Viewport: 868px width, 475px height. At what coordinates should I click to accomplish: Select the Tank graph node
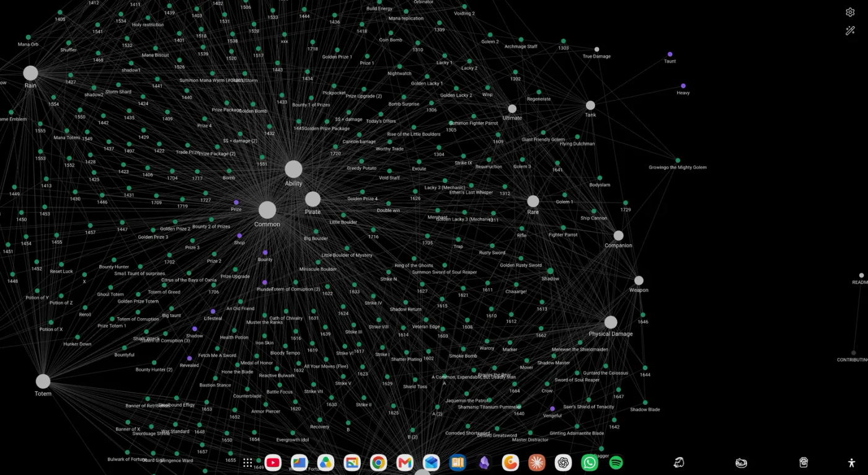pyautogui.click(x=590, y=105)
